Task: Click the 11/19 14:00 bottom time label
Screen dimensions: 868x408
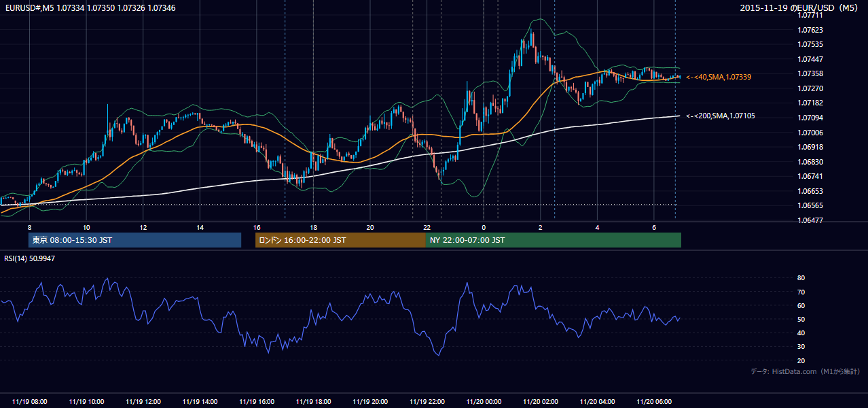Action: 200,402
